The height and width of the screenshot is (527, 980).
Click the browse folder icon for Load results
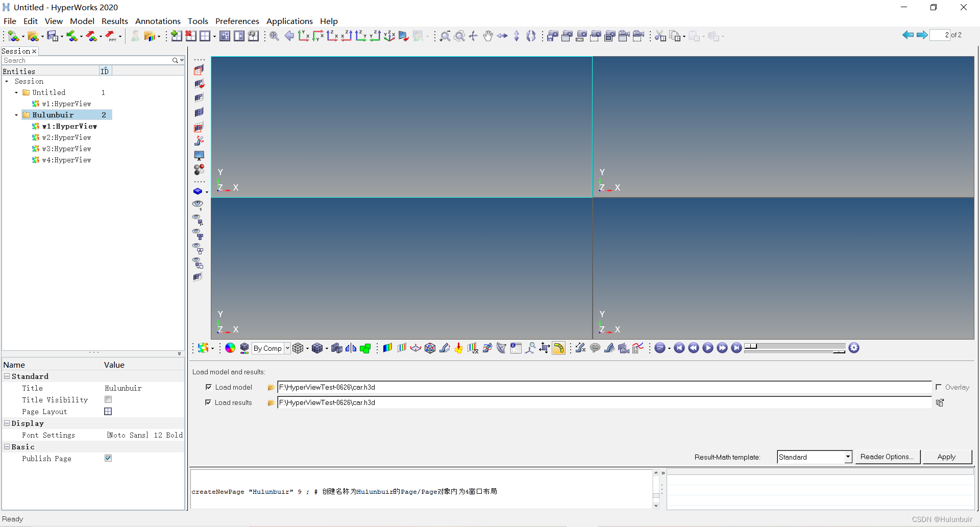(x=271, y=403)
